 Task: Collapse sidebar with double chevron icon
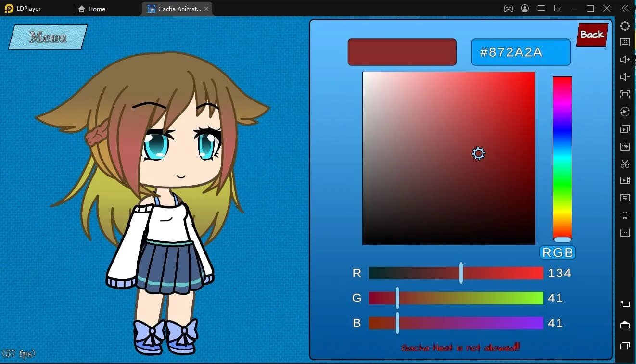tap(624, 8)
